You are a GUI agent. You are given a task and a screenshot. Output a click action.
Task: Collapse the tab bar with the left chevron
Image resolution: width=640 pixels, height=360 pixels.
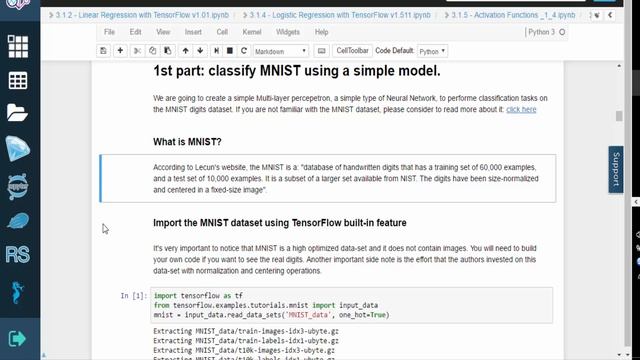click(610, 15)
